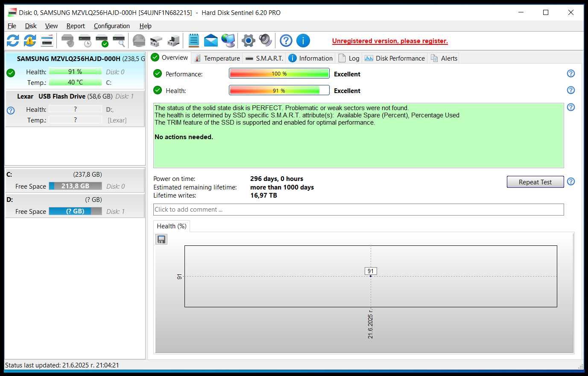Switch to the Disk Performance tab
Image resolution: width=588 pixels, height=376 pixels.
click(x=395, y=58)
